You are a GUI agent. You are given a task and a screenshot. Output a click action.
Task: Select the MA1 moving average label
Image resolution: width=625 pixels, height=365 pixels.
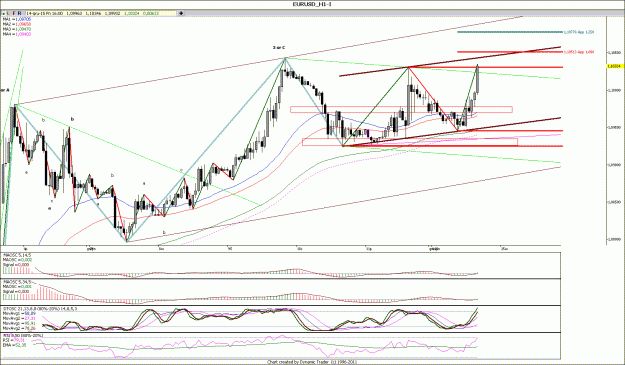(17, 19)
